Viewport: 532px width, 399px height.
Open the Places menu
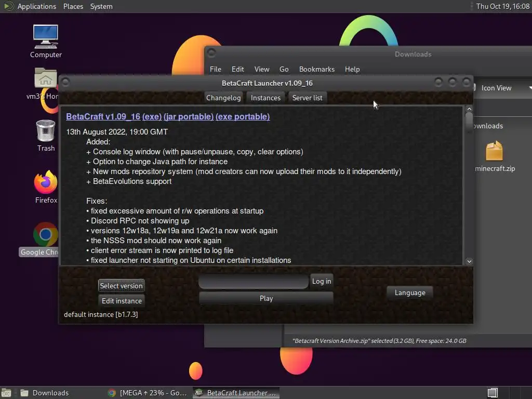tap(73, 6)
